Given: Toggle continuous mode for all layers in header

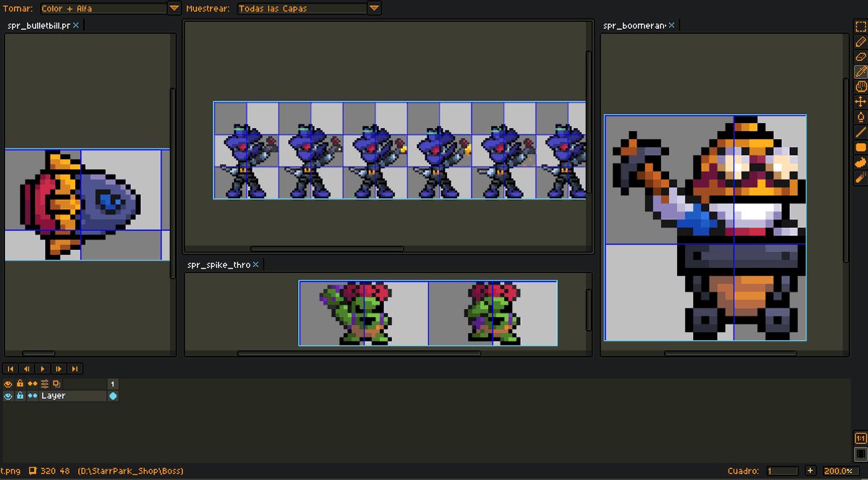Looking at the screenshot, I should tap(33, 384).
